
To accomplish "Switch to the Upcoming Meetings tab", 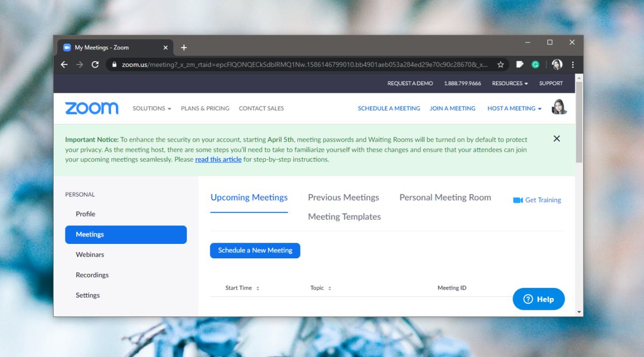I will pos(249,197).
